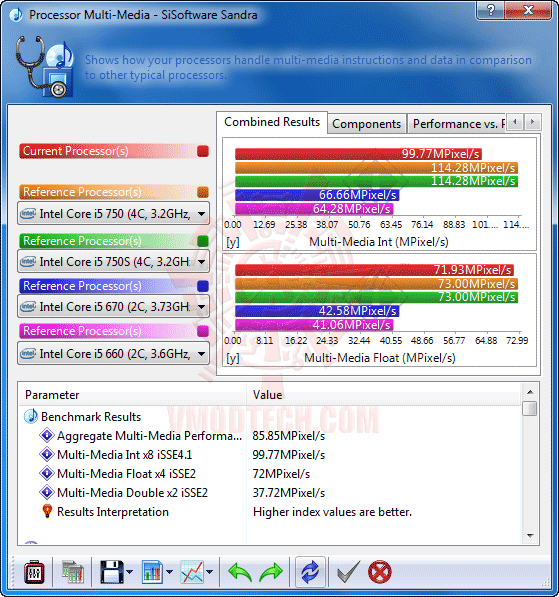Viewport: 559px width, 597px height.
Task: Click the tab scroll left arrow
Action: (515, 122)
